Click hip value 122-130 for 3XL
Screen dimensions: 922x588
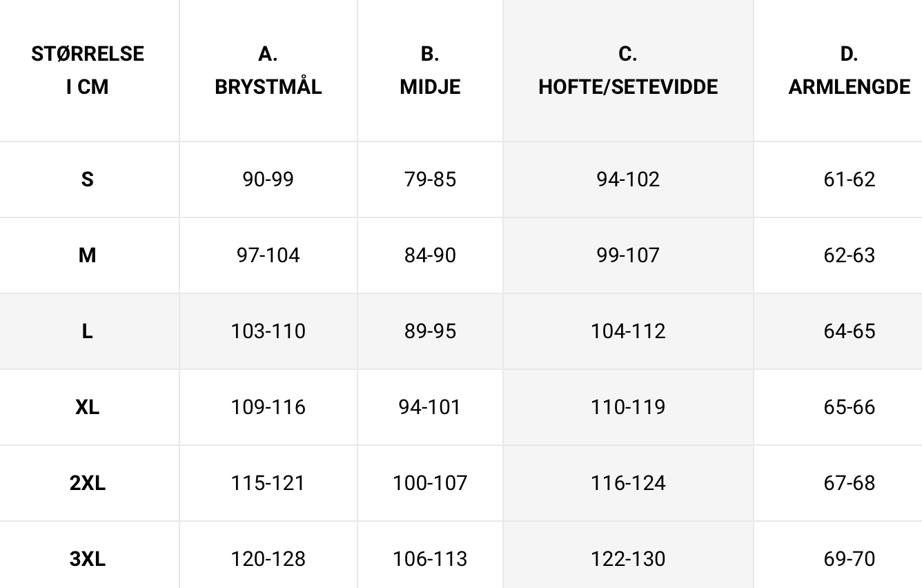pyautogui.click(x=628, y=559)
